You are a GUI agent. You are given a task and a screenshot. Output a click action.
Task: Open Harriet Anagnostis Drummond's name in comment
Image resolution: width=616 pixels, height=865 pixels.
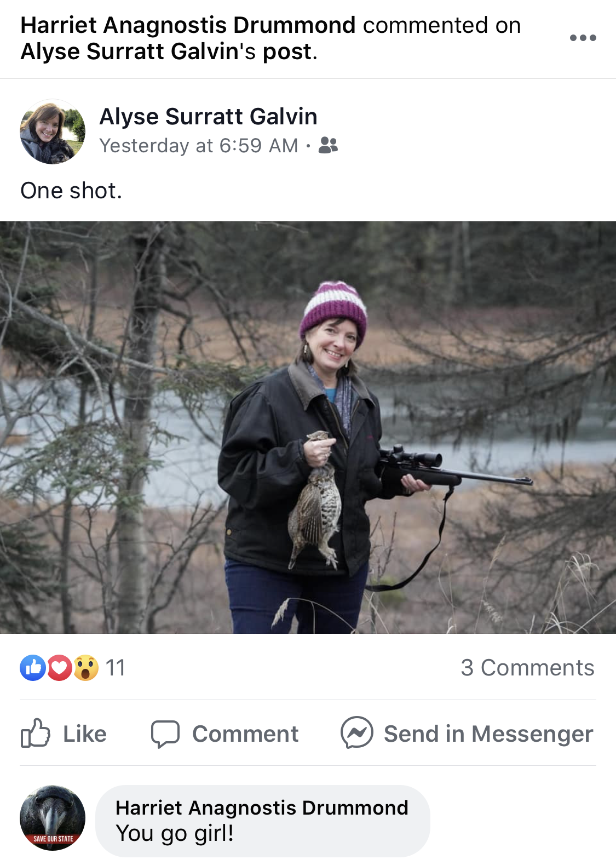point(262,808)
